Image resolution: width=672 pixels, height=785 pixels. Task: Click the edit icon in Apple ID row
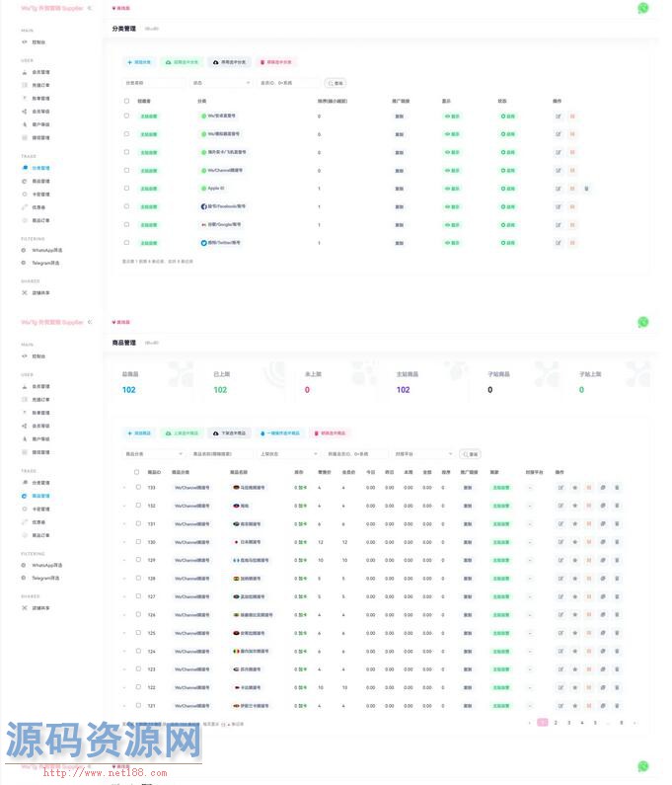coord(559,189)
